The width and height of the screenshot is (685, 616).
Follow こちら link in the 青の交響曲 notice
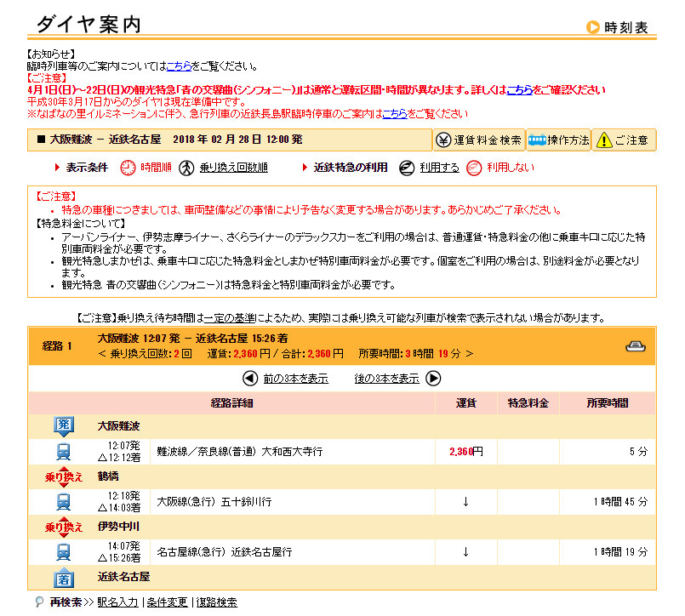coord(519,90)
